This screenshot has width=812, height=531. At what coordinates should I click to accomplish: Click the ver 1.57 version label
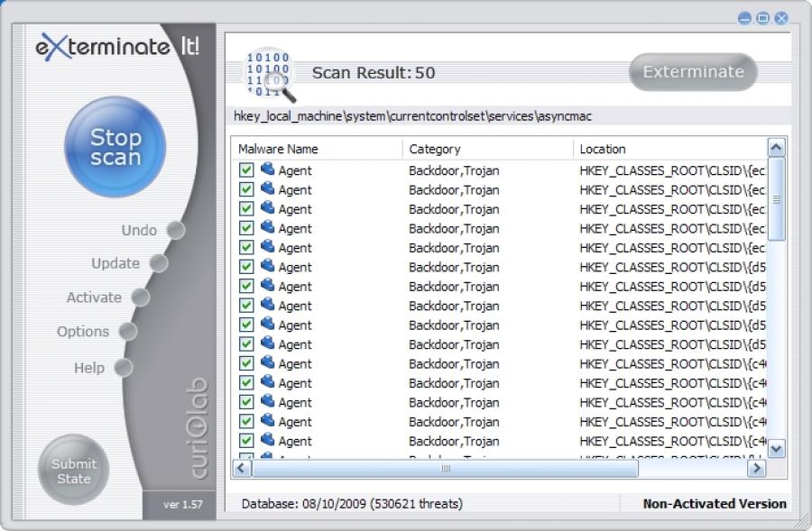click(x=183, y=505)
